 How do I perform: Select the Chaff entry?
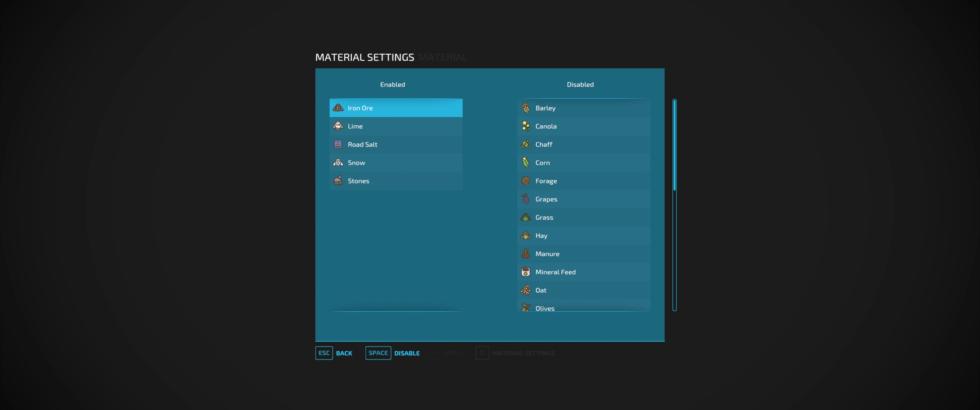click(584, 144)
